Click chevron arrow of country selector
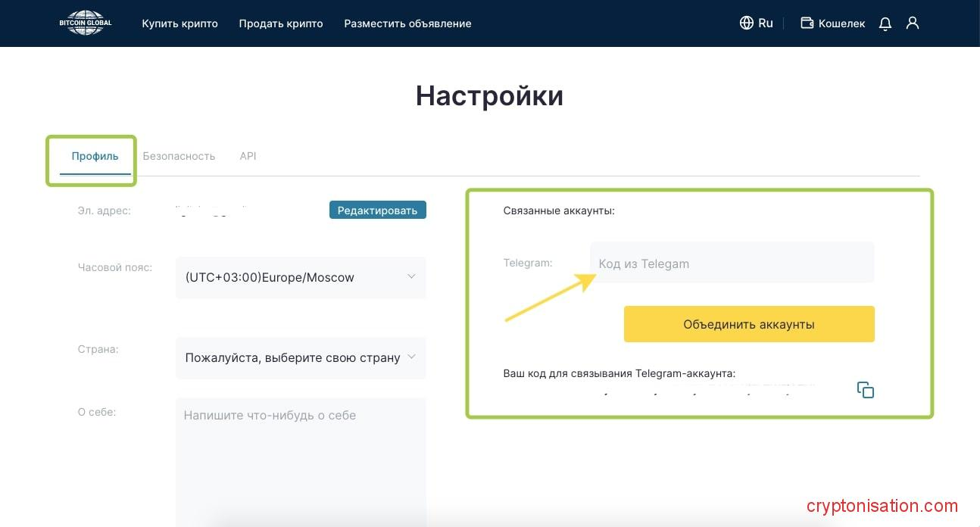This screenshot has width=980, height=527. [411, 357]
